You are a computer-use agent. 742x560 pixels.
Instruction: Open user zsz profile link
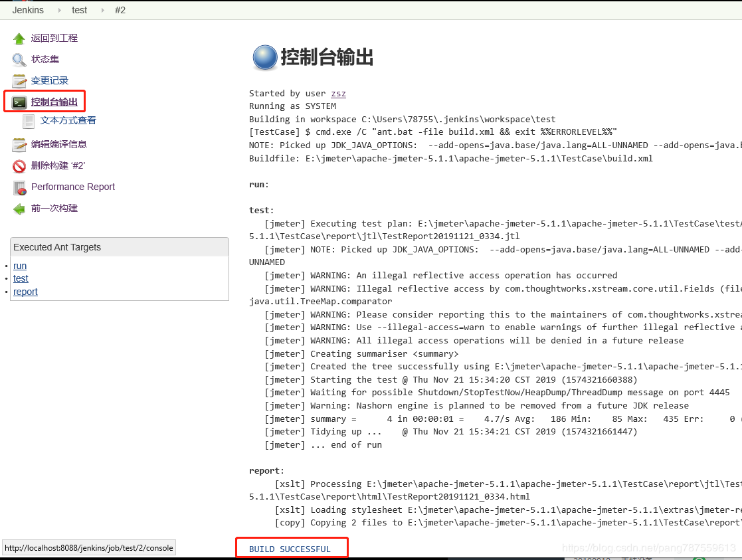coord(338,93)
